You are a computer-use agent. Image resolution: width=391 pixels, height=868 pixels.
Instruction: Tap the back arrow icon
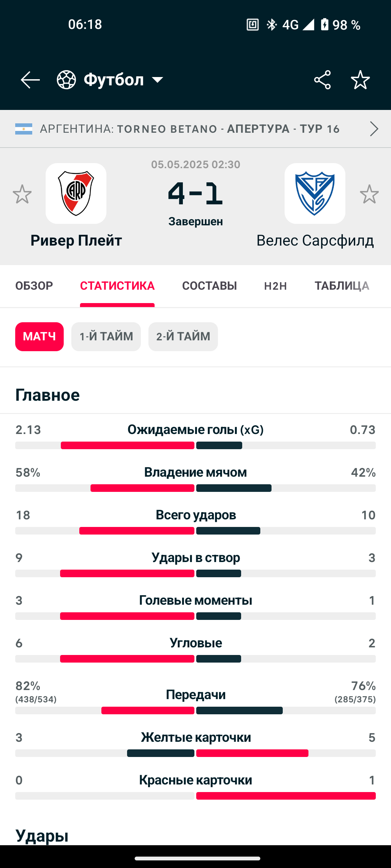30,80
